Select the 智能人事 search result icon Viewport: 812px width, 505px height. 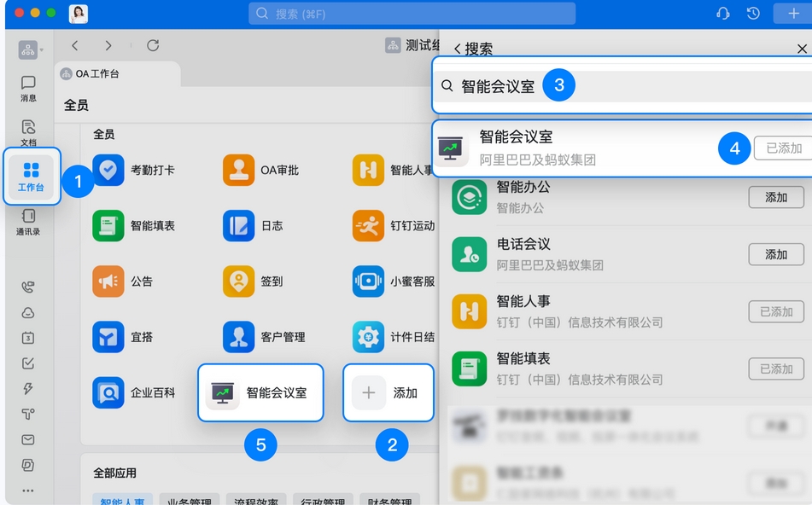[x=469, y=311]
